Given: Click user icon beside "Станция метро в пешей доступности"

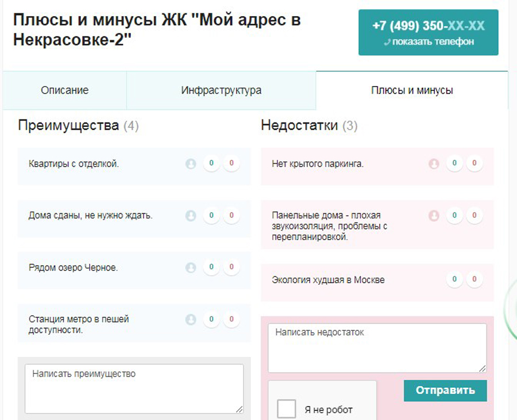Looking at the screenshot, I should click(x=191, y=319).
